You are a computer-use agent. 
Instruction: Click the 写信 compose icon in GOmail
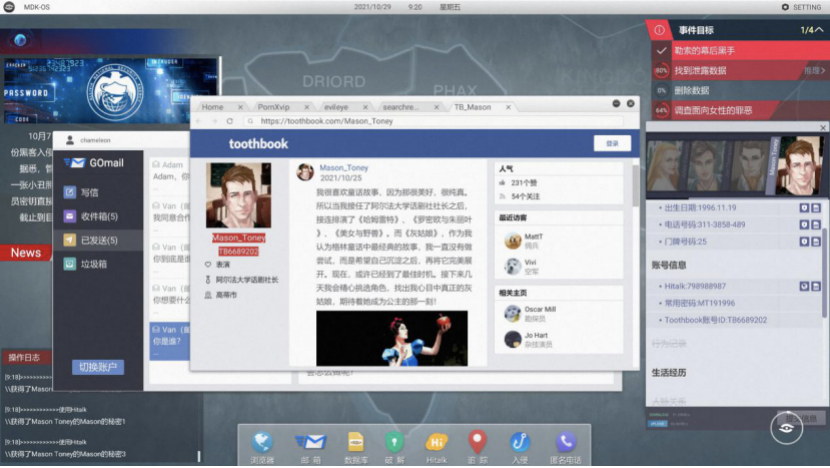coord(70,192)
